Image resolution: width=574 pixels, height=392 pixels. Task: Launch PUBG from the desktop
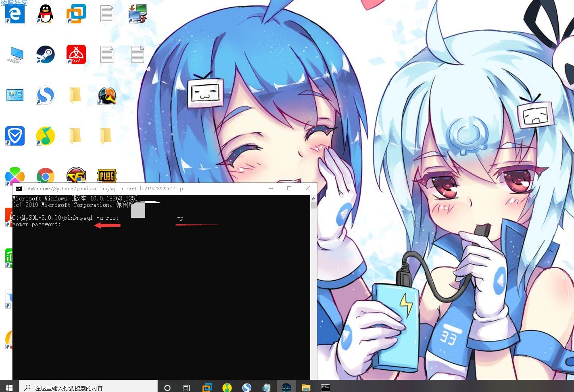pyautogui.click(x=106, y=176)
